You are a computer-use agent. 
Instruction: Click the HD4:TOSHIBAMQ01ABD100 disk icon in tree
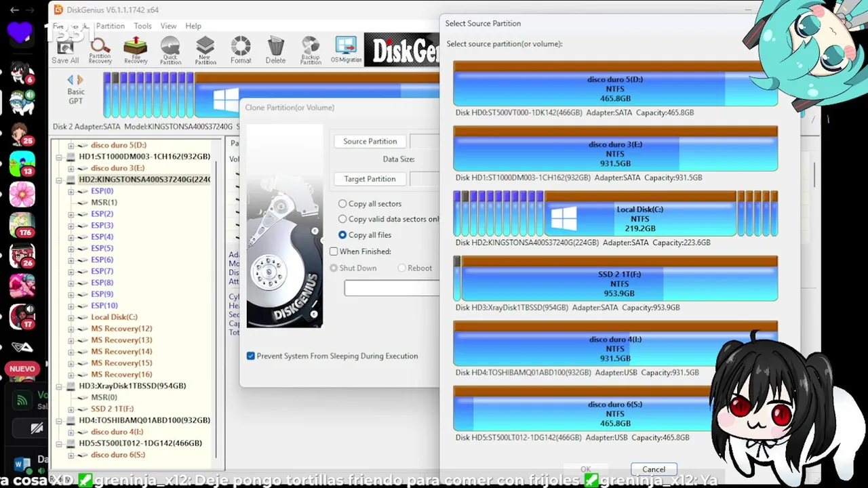71,420
